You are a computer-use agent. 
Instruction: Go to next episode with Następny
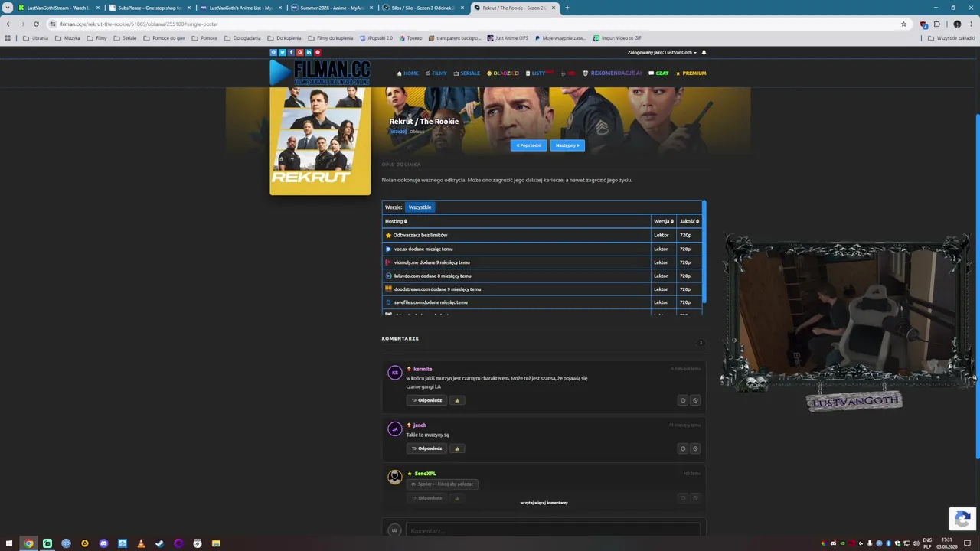(x=567, y=145)
